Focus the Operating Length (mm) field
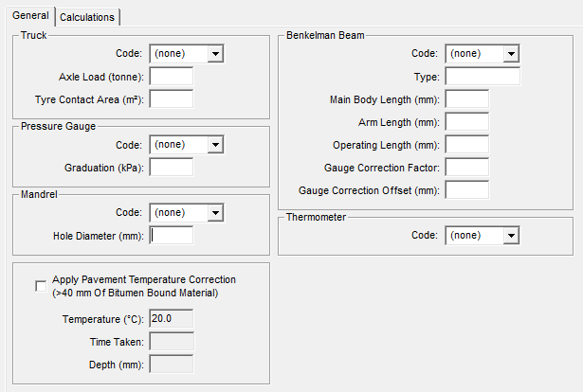This screenshot has width=583, height=392. pyautogui.click(x=466, y=145)
